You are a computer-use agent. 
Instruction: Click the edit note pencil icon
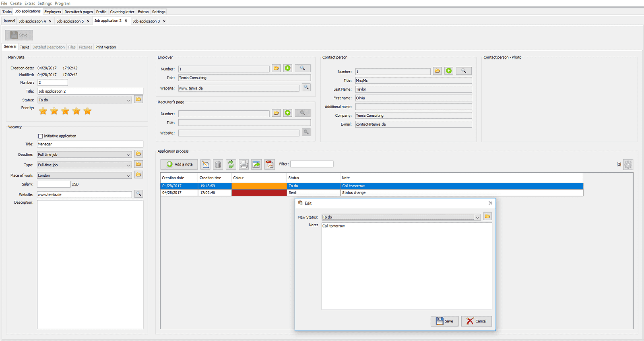click(205, 164)
